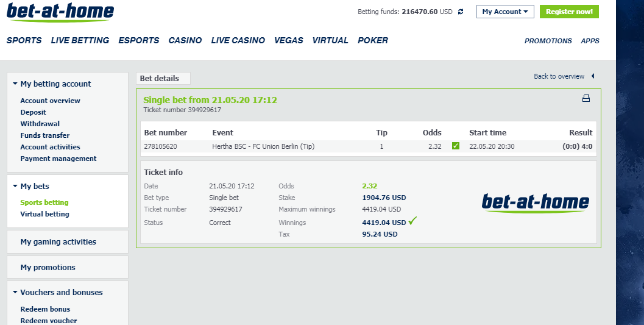This screenshot has height=325, width=644.
Task: Click Back to overview link
Action: [559, 76]
